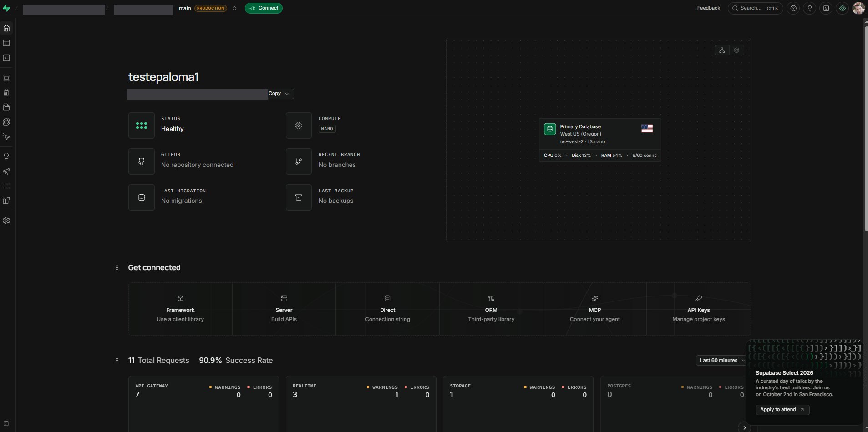Open Realtime cursor icon in sidebar
The image size is (868, 432).
[x=6, y=136]
